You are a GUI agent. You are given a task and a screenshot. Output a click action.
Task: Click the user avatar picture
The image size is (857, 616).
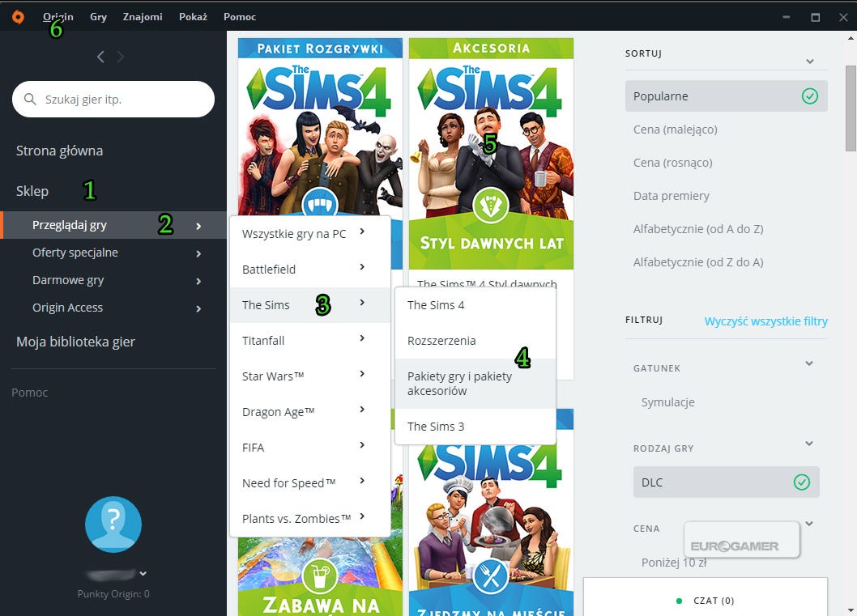113,525
